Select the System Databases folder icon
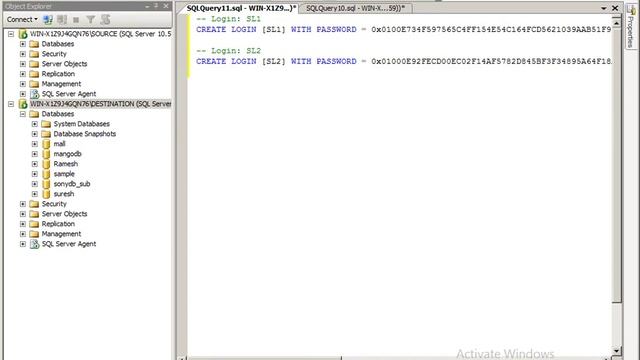Screen dimensions: 640x360 pos(47,124)
